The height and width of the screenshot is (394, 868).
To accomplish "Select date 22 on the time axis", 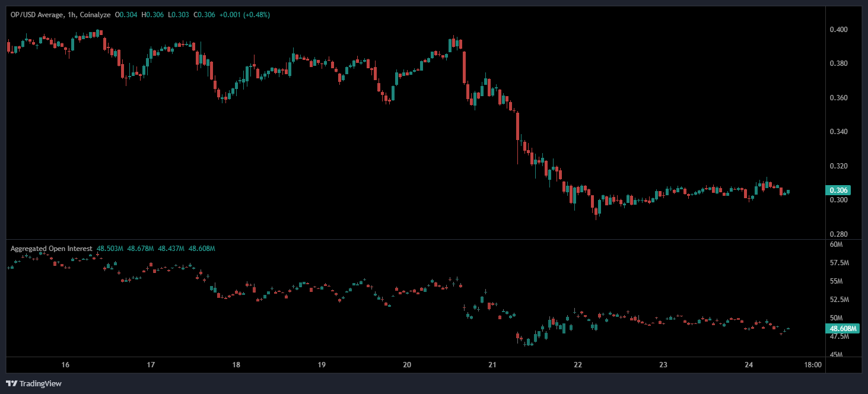I will pos(578,365).
